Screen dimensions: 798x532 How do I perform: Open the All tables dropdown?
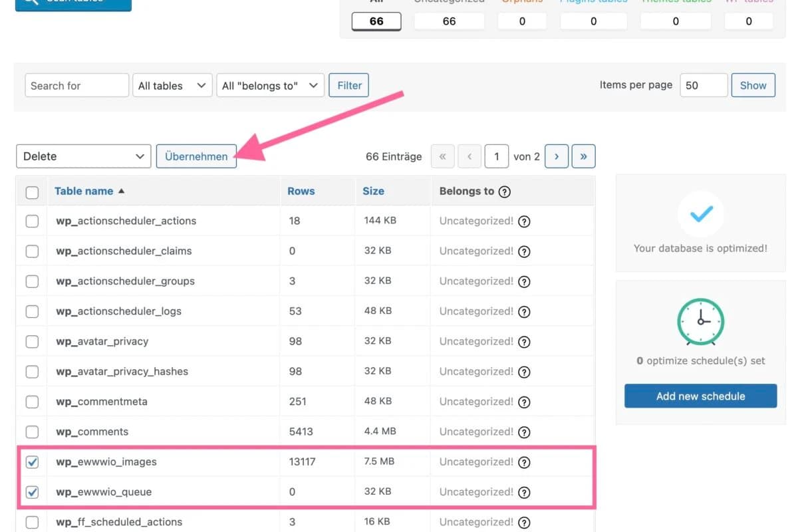172,85
